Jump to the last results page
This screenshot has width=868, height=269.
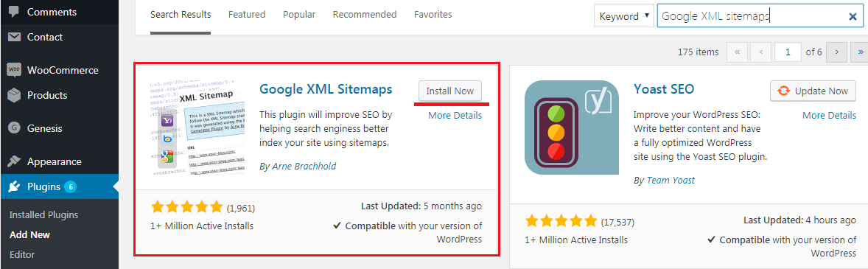pos(860,52)
